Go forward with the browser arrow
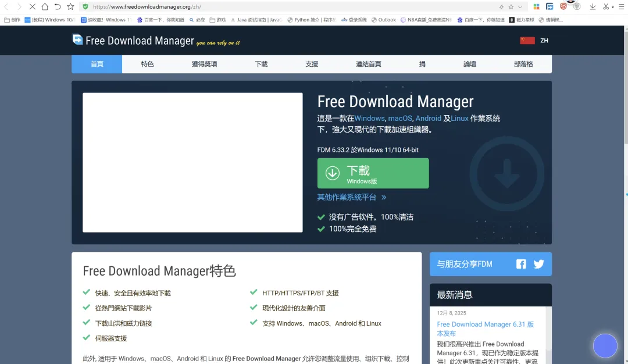The image size is (628, 364). [x=19, y=7]
